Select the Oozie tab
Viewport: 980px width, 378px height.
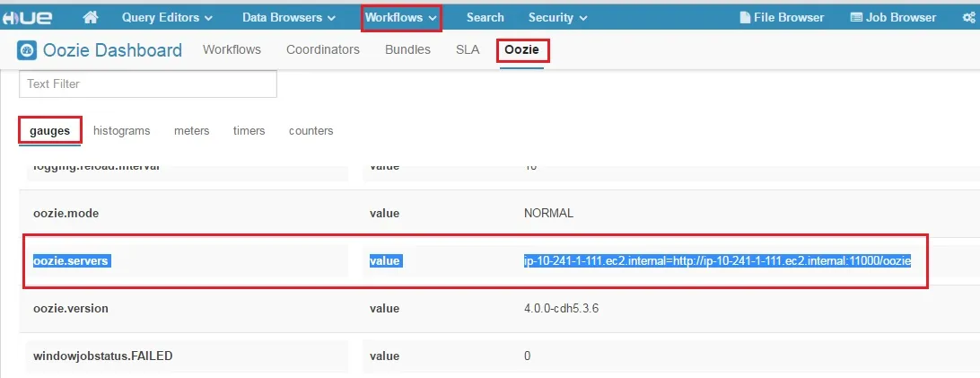[x=522, y=49]
